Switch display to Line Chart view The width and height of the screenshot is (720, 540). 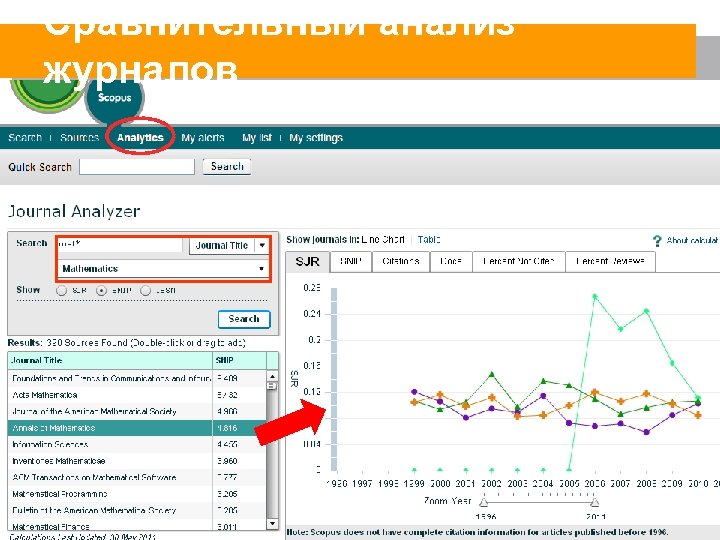(382, 240)
